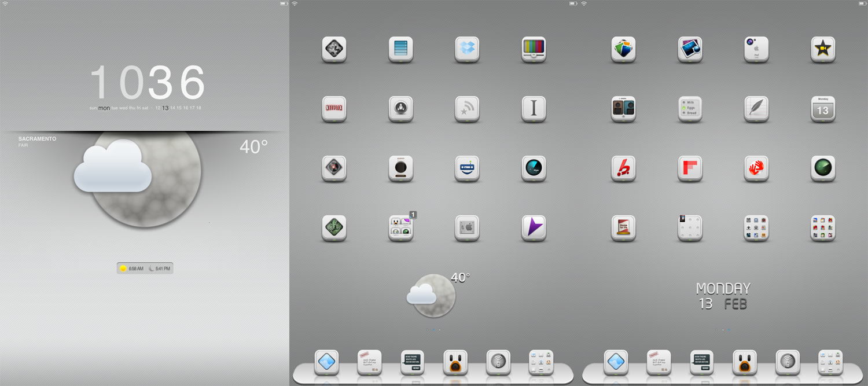The image size is (868, 386).
Task: Open the colorful stacked-photos app icon
Action: (623, 49)
